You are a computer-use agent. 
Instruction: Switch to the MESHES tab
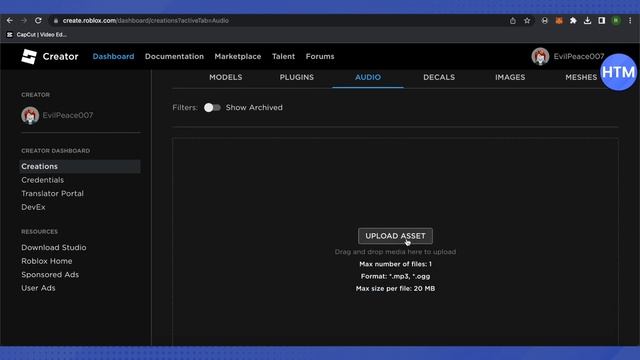point(581,77)
